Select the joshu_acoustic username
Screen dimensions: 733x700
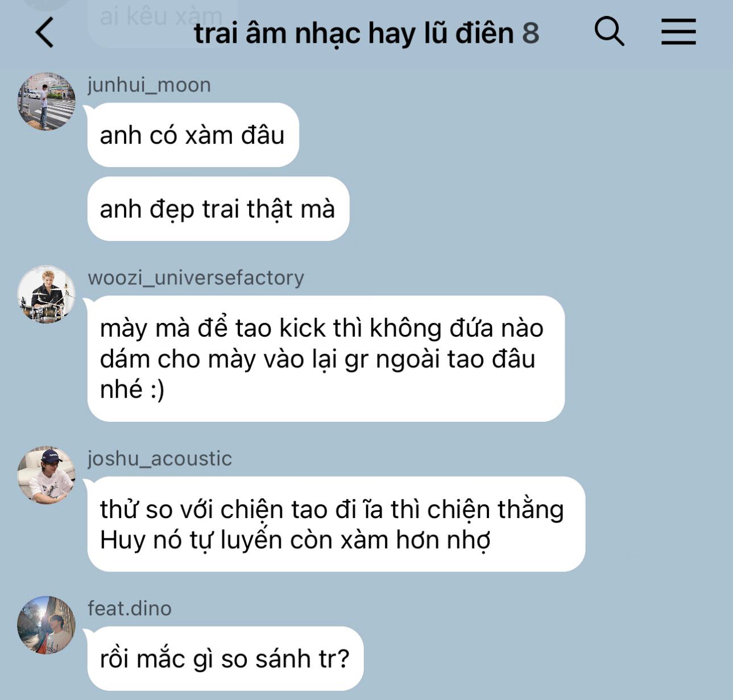[x=160, y=458]
